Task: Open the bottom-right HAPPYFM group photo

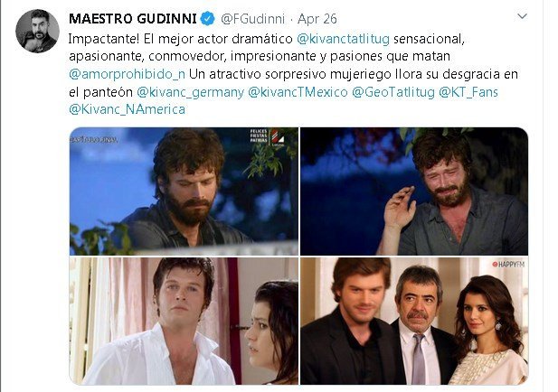Action: tap(414, 321)
